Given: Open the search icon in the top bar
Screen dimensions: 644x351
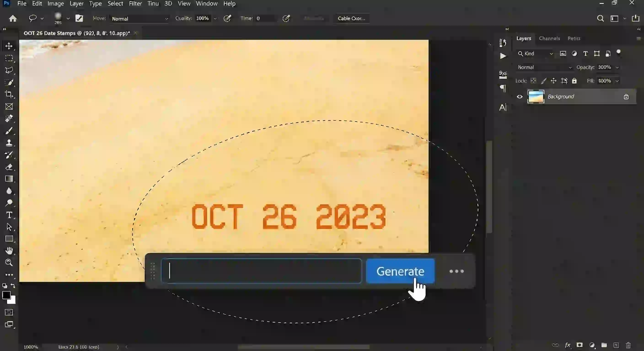Looking at the screenshot, I should coord(600,18).
